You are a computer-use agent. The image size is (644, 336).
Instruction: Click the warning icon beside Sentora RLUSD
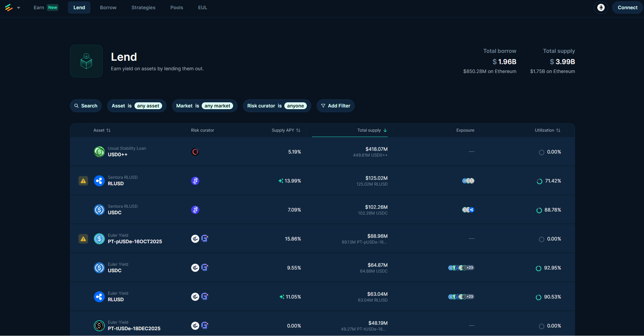83,181
